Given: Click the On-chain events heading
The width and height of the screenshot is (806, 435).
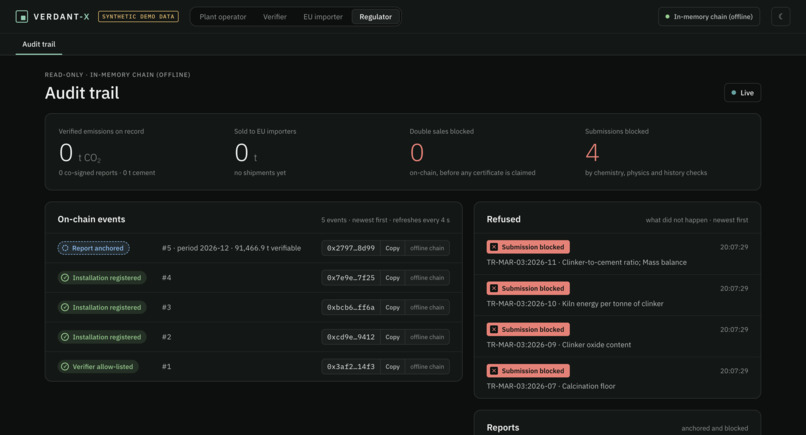Looking at the screenshot, I should tap(91, 219).
